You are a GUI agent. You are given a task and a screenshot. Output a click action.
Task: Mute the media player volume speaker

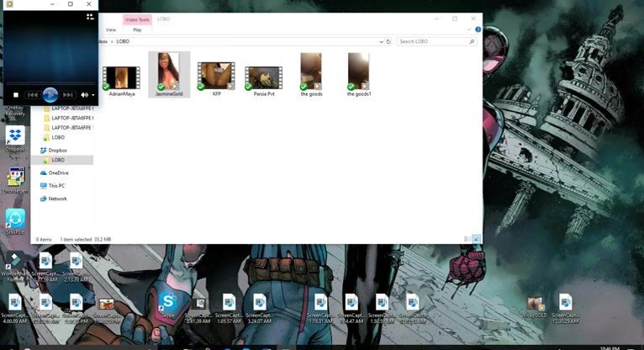(x=84, y=95)
